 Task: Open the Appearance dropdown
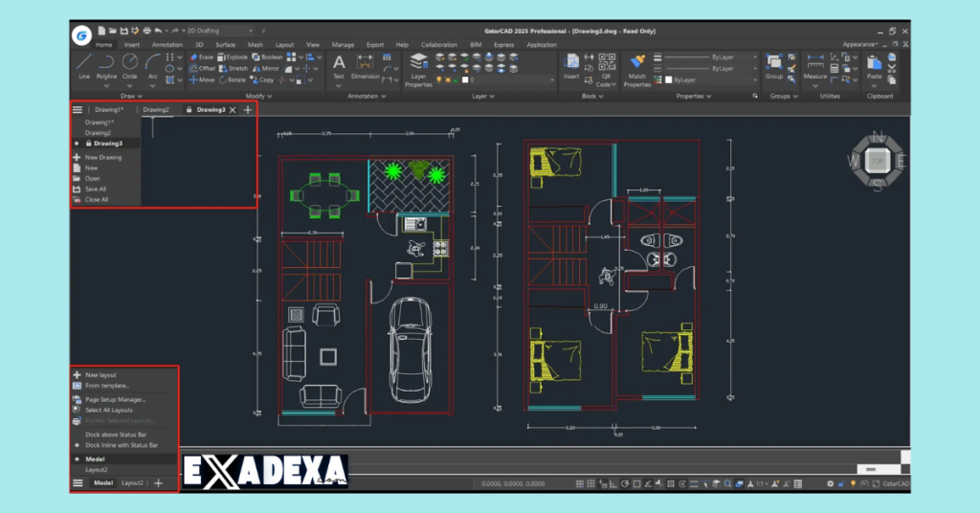pyautogui.click(x=860, y=44)
